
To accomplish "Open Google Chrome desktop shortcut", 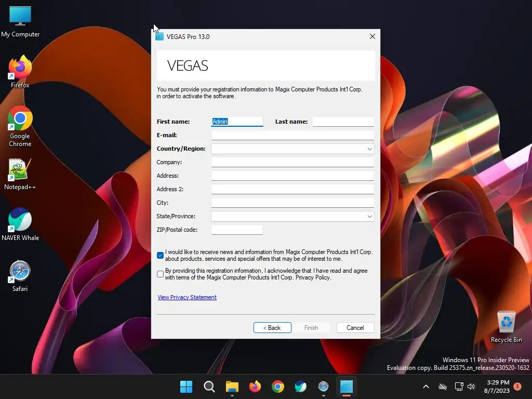I will 20,126.
